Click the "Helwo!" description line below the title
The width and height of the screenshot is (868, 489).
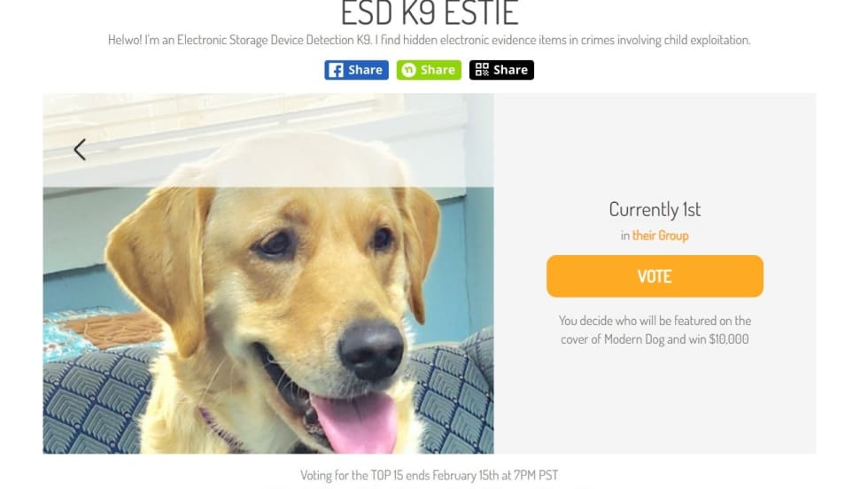[429, 40]
